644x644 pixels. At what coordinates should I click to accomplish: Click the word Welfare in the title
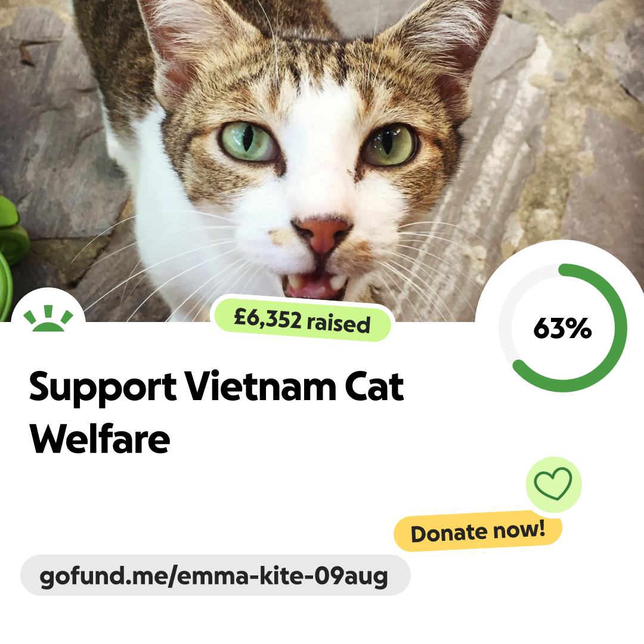(x=100, y=439)
